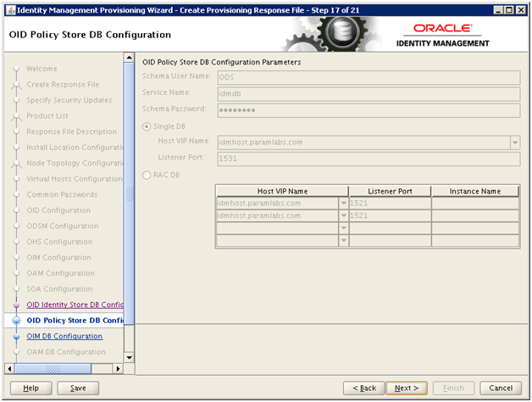Click the vertical scrollbar thumb of step list

click(129, 193)
